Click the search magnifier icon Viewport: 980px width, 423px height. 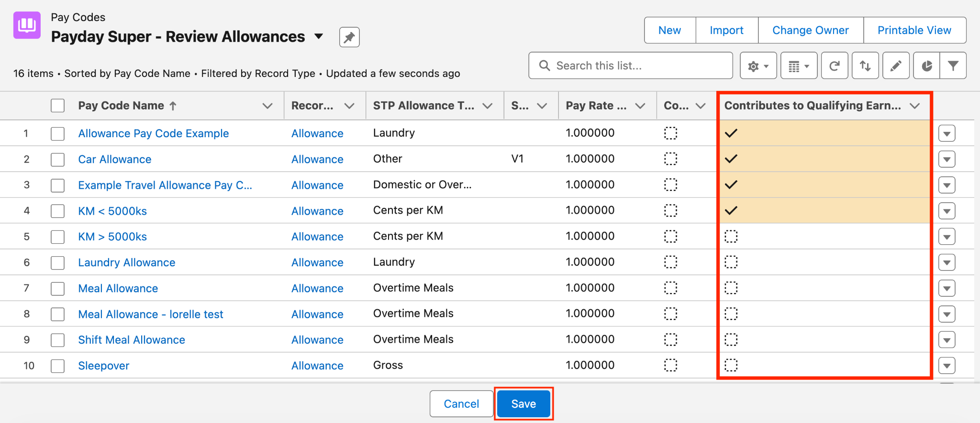545,65
